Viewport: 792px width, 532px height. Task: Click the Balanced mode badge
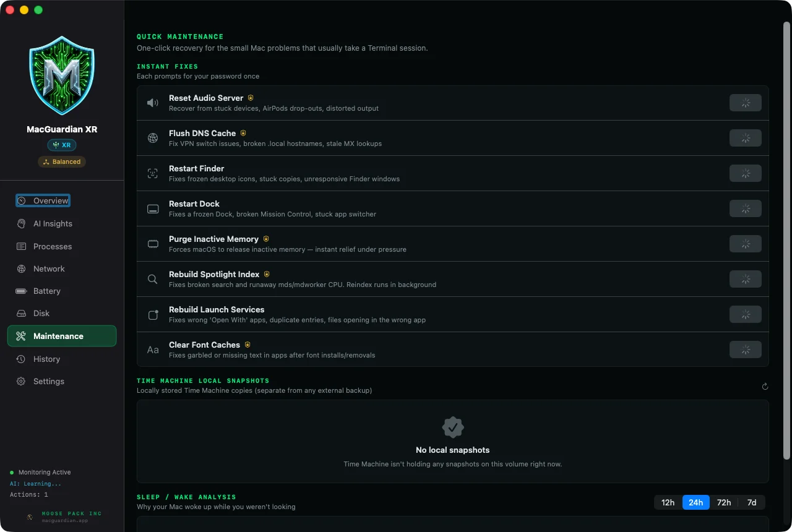click(62, 161)
